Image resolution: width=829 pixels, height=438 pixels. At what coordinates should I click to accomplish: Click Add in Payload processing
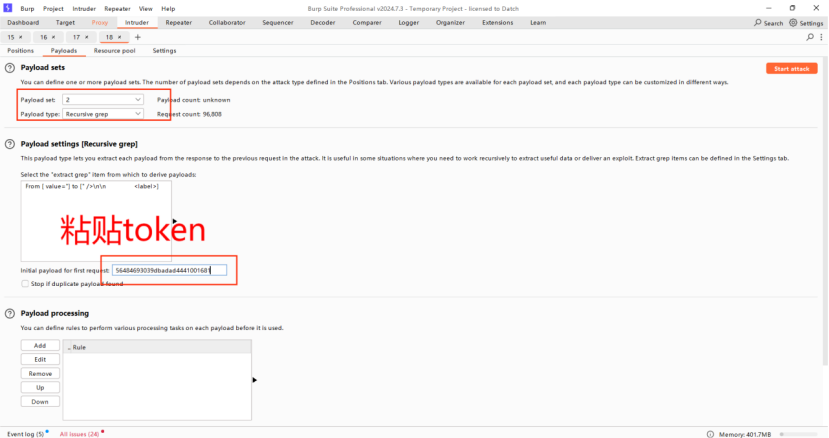tap(40, 345)
